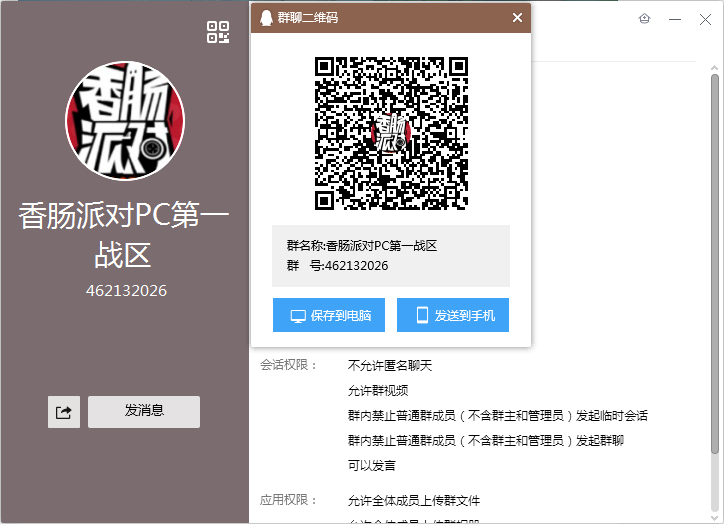Click 保存到电脑 button
The image size is (724, 524).
point(329,315)
